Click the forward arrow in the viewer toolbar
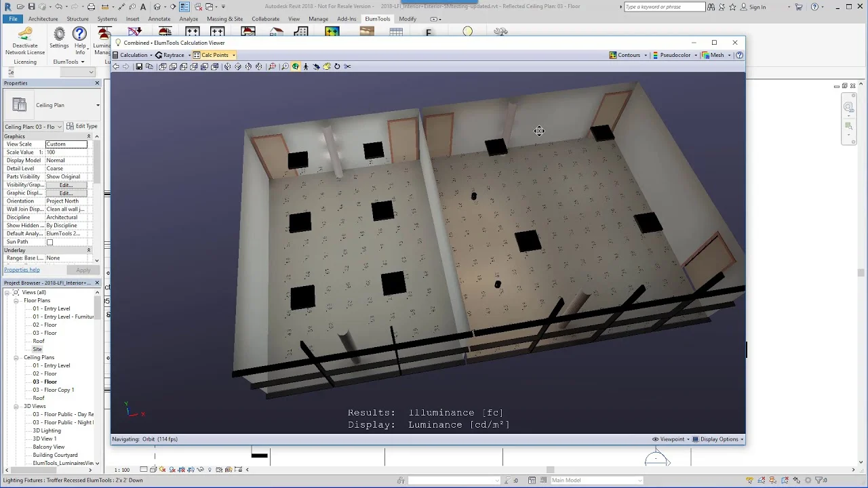 coord(125,66)
